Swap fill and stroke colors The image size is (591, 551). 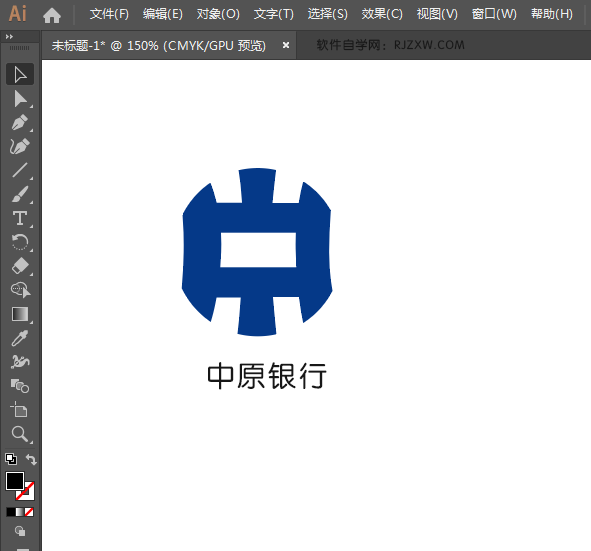point(31,459)
